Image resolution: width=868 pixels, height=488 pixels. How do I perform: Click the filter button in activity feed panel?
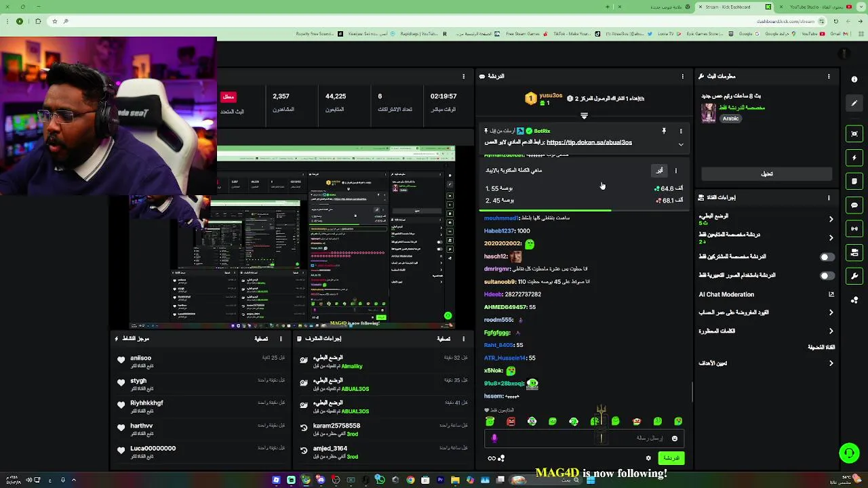261,339
